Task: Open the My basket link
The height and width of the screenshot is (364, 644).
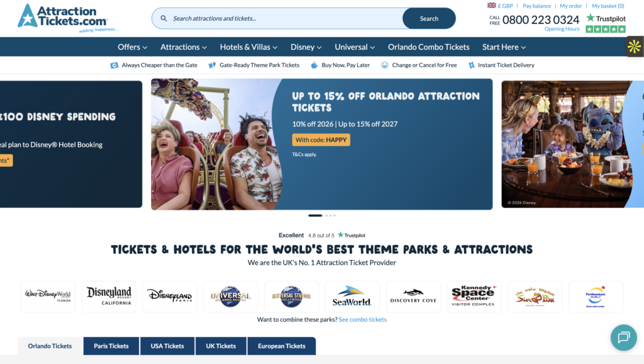Action: pyautogui.click(x=608, y=6)
